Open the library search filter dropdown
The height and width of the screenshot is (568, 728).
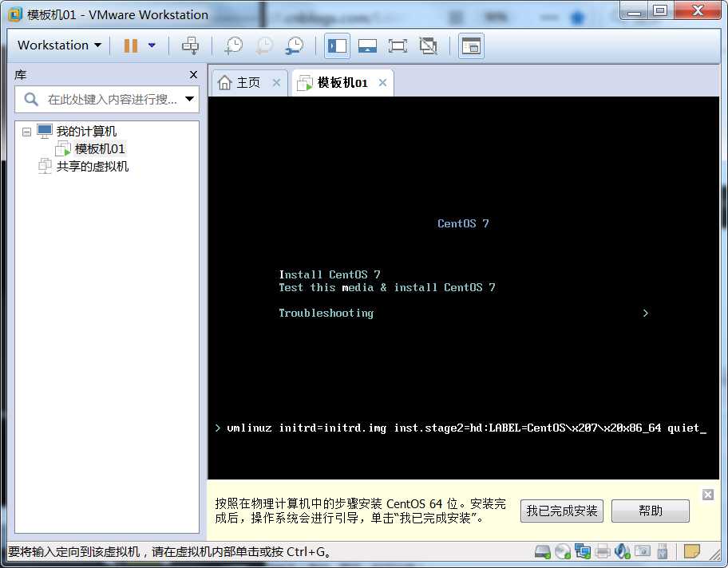coord(189,99)
